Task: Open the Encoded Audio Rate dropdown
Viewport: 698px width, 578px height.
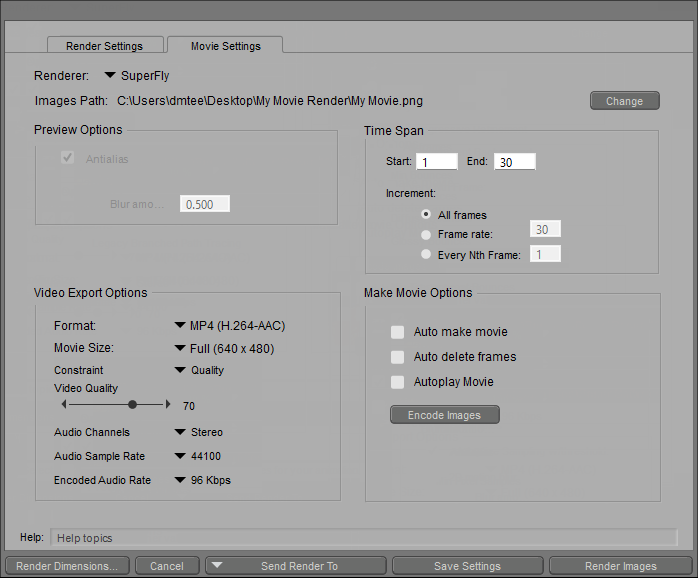Action: tap(180, 480)
